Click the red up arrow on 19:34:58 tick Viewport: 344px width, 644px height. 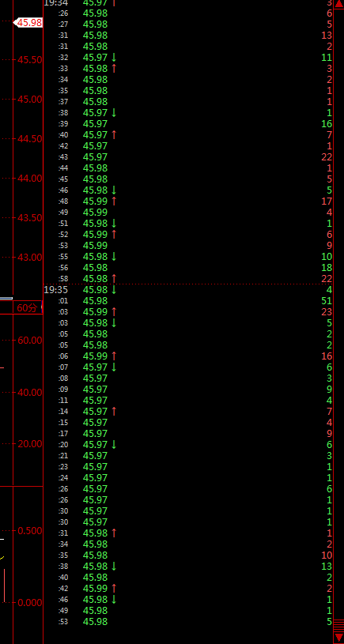(x=114, y=279)
